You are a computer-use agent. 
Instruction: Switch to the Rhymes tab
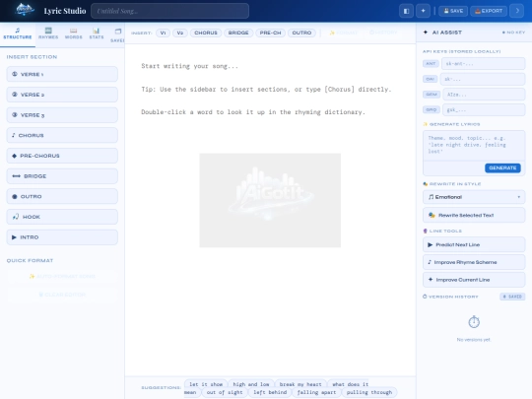coord(48,33)
